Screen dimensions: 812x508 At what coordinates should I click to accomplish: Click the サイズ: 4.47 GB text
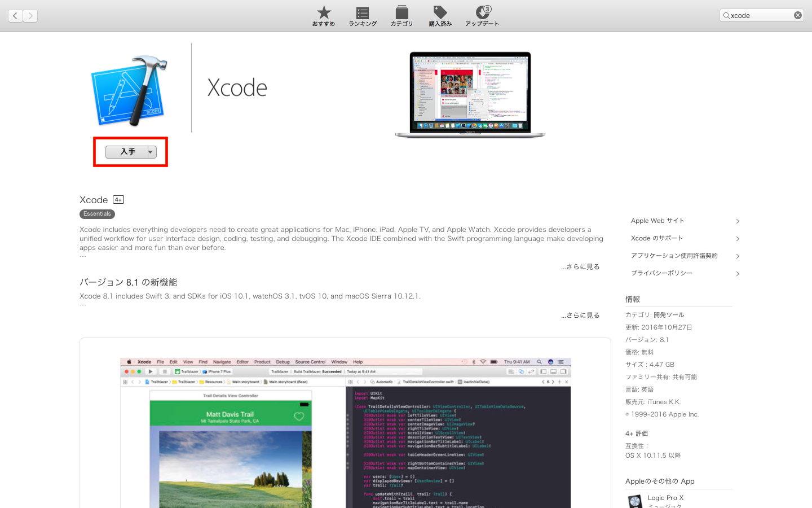click(x=650, y=365)
